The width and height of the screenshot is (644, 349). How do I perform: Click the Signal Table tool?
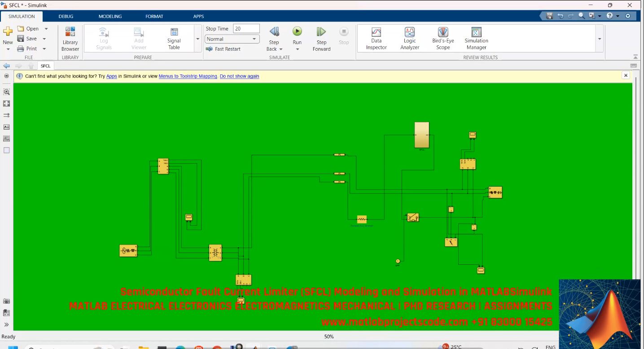click(x=173, y=38)
